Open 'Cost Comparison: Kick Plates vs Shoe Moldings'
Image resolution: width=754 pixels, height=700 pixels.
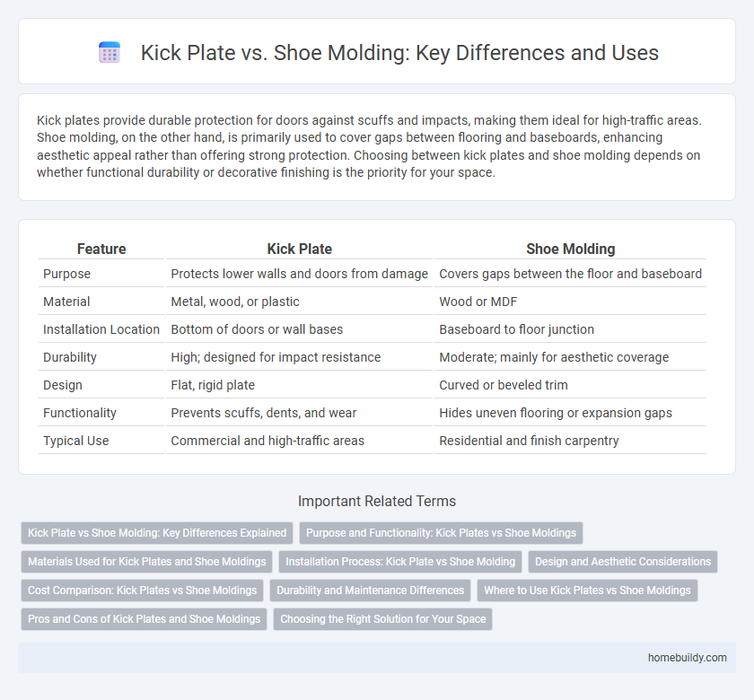click(141, 591)
